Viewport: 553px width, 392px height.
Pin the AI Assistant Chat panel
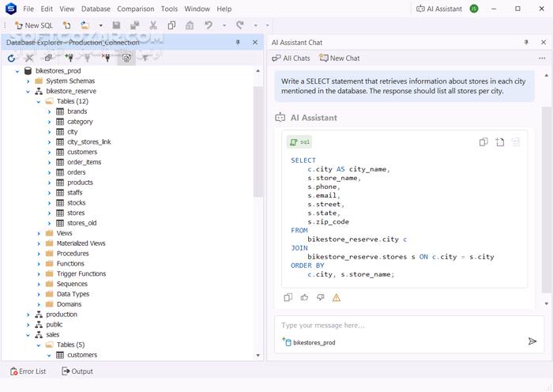[526, 43]
